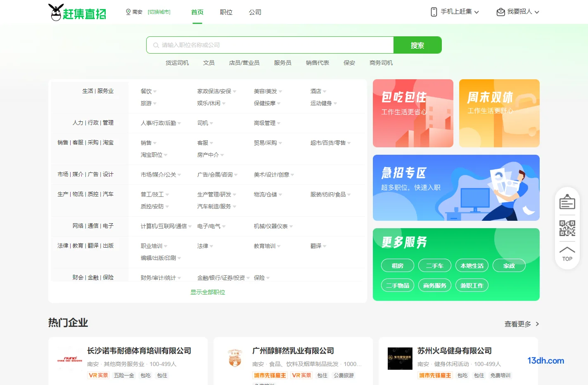Click the magnifier icon in the search box
The height and width of the screenshot is (385, 588).
click(x=156, y=45)
